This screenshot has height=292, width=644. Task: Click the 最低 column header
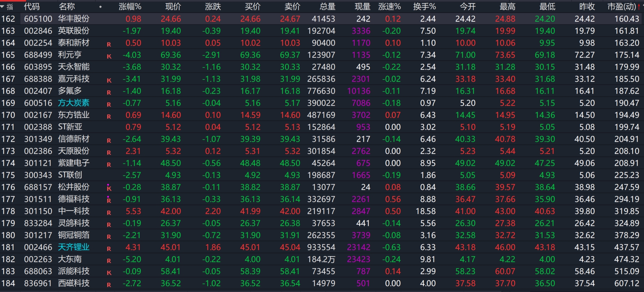(x=547, y=7)
